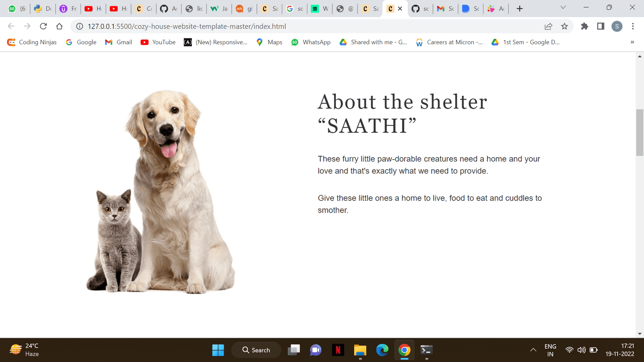Go to the browser home page
The image size is (644, 362).
[59, 26]
